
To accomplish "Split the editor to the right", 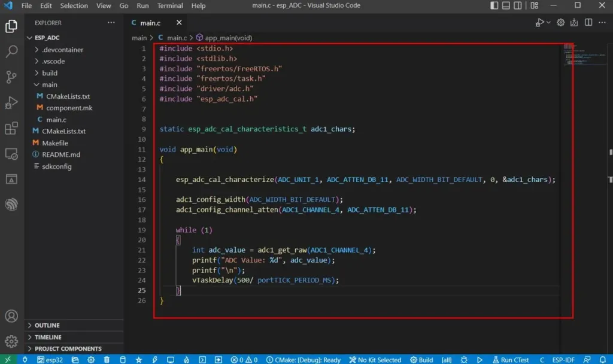I will click(588, 23).
